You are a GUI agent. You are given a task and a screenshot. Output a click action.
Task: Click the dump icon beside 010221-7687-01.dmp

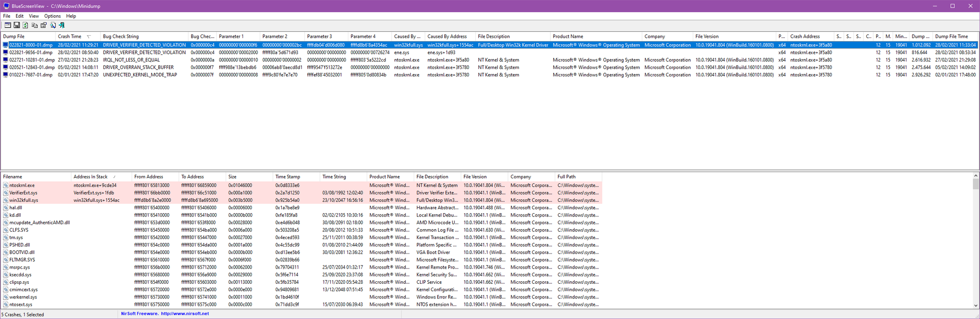click(5, 75)
